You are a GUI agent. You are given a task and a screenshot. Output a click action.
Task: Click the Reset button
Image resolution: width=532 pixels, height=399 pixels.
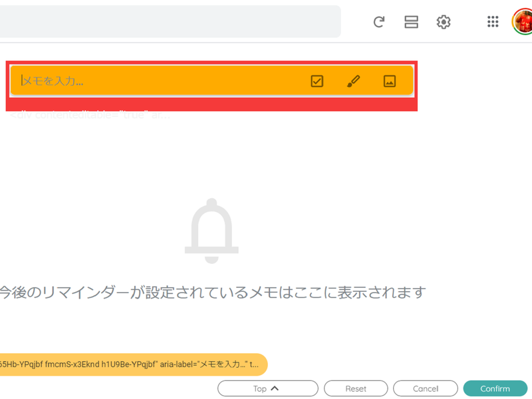pyautogui.click(x=356, y=388)
